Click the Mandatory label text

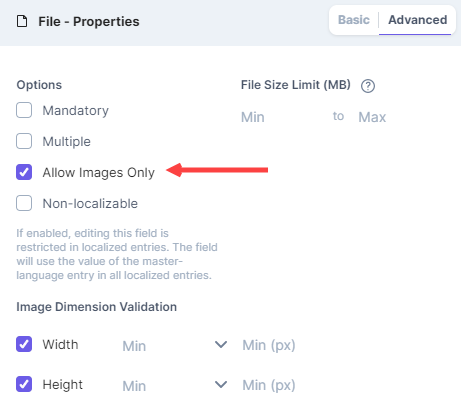tap(76, 111)
